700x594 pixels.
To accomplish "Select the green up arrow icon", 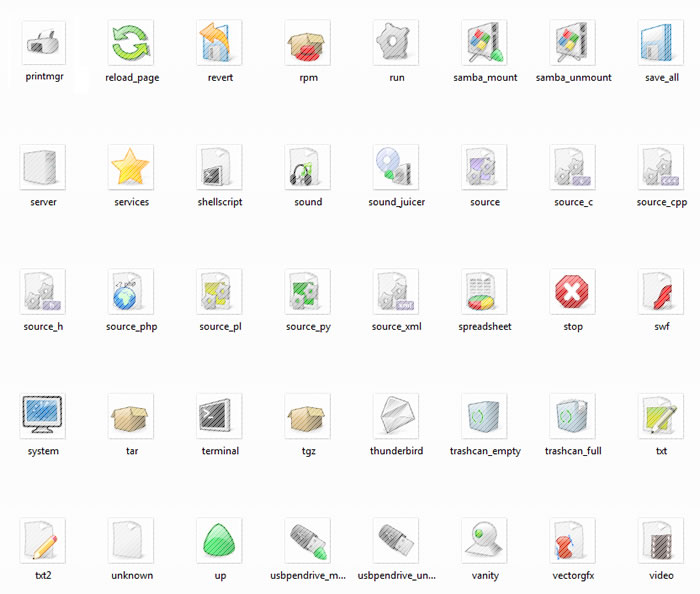I will click(x=219, y=541).
